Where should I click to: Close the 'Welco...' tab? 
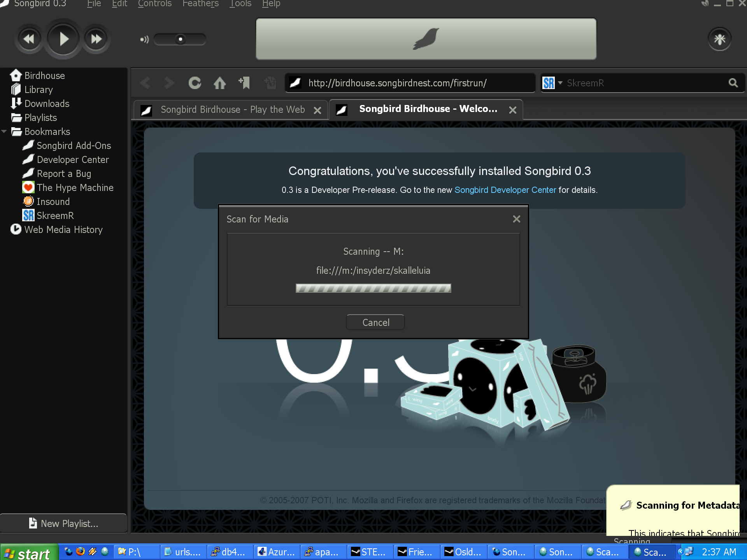pyautogui.click(x=513, y=110)
